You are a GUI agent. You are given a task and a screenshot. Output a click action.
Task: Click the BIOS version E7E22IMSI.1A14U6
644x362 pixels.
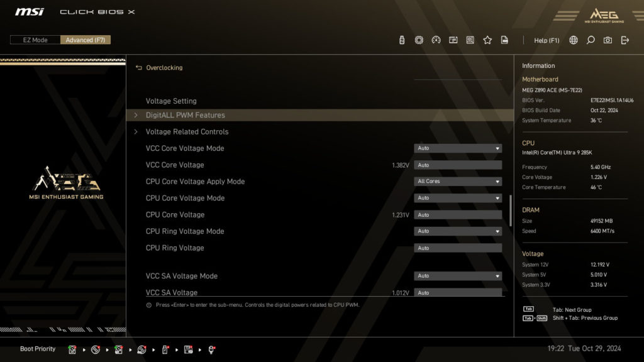[612, 100]
